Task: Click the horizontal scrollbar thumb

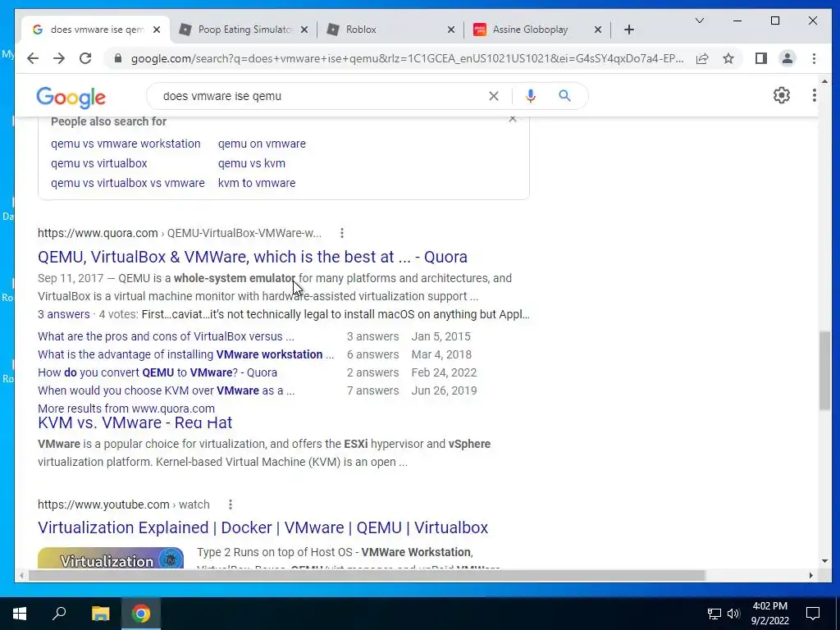Action: click(x=367, y=575)
